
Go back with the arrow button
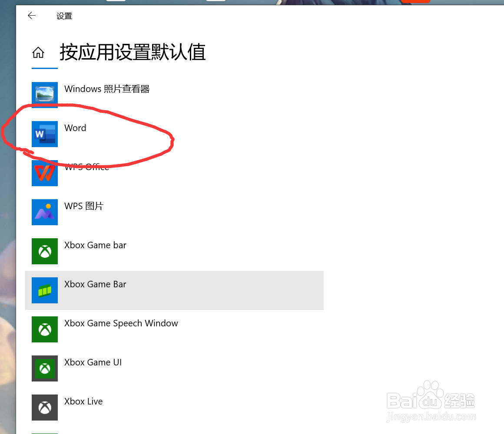[x=31, y=16]
